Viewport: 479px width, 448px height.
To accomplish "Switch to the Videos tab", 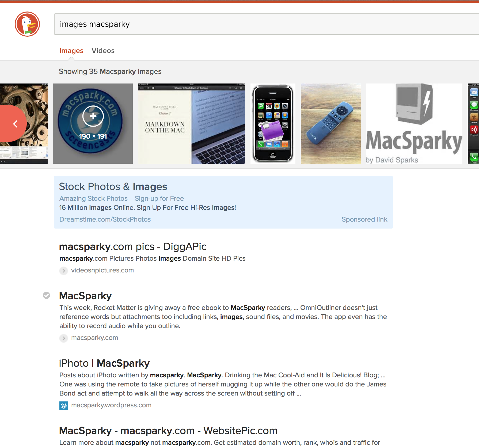I will pyautogui.click(x=103, y=51).
